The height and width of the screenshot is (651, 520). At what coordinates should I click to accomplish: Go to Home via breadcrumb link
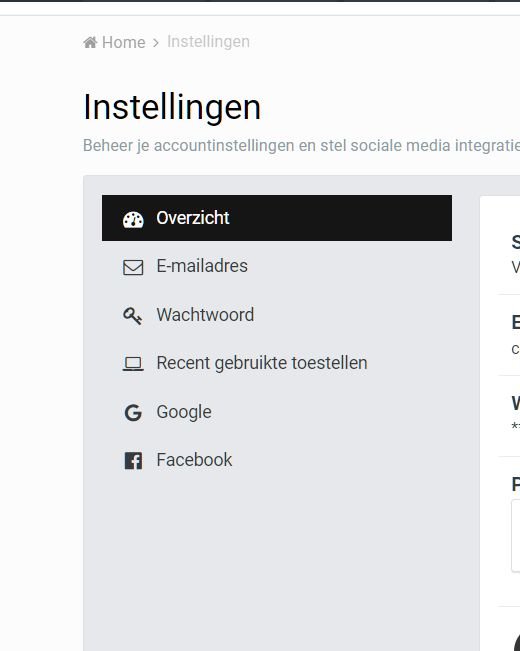(x=123, y=42)
